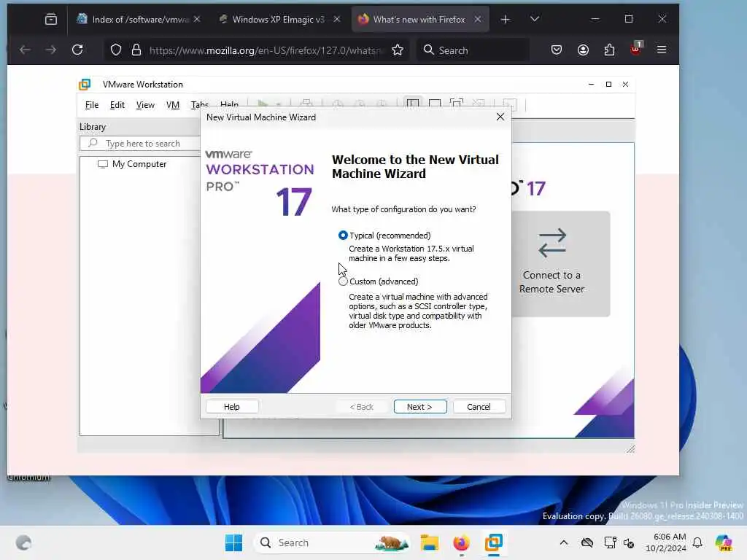
Task: Click the Firefox address bar URL
Action: (x=266, y=50)
